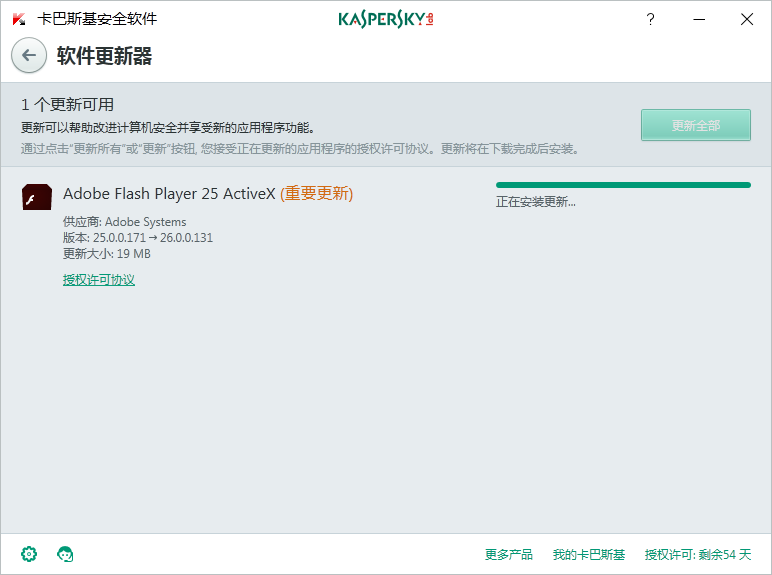Open help with the question mark
Image resolution: width=772 pixels, height=575 pixels.
[650, 19]
